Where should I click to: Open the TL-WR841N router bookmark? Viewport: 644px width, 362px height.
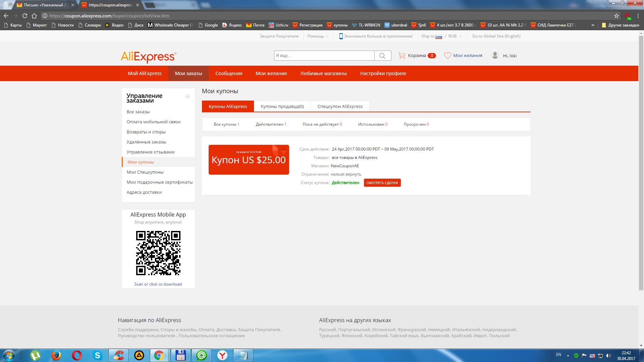(x=366, y=25)
